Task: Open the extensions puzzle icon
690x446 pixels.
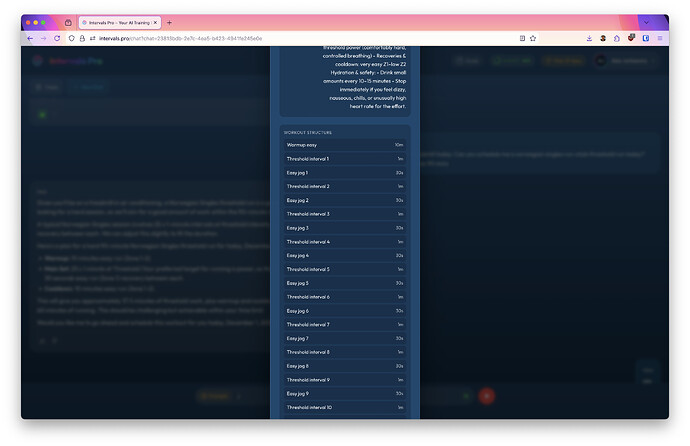Action: point(617,38)
